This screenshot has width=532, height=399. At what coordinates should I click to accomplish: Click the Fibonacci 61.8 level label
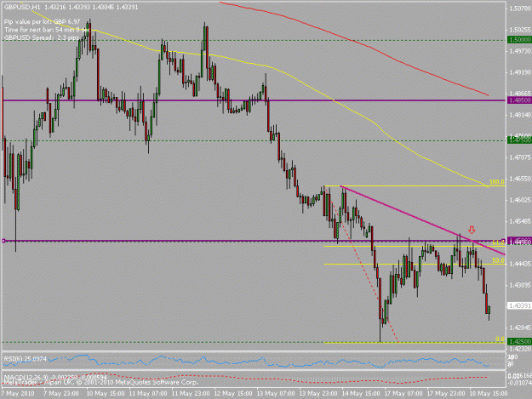pyautogui.click(x=499, y=242)
